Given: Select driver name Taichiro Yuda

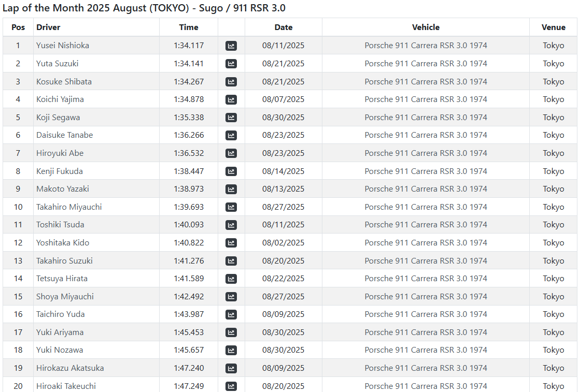Looking at the screenshot, I should click(61, 314).
